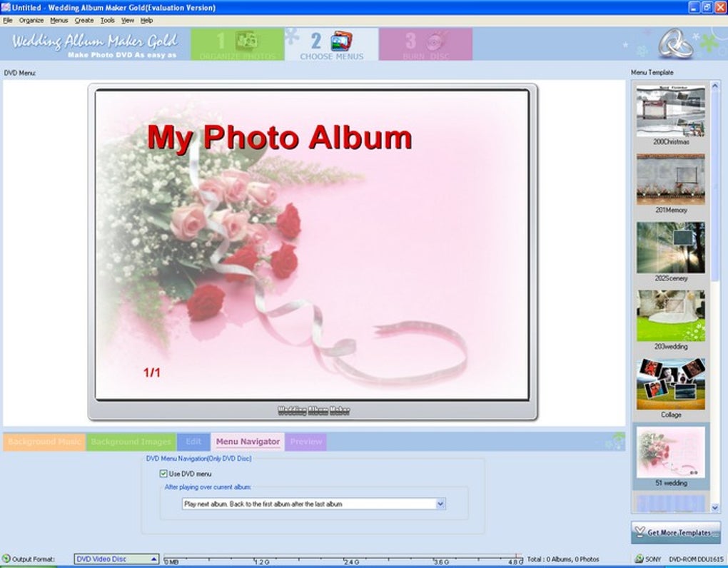Click the Total Albums and Photos status text
Screen dimensions: 728x568
click(563, 559)
